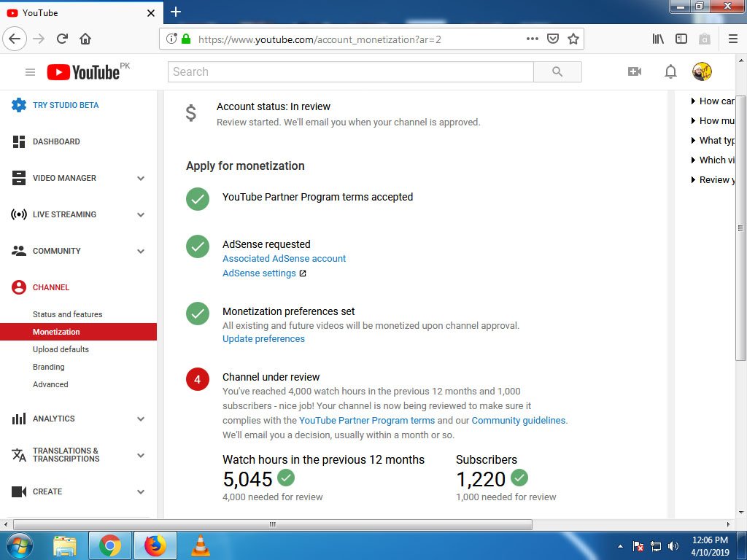The height and width of the screenshot is (560, 747).
Task: Open Upload defaults settings
Action: coord(61,349)
